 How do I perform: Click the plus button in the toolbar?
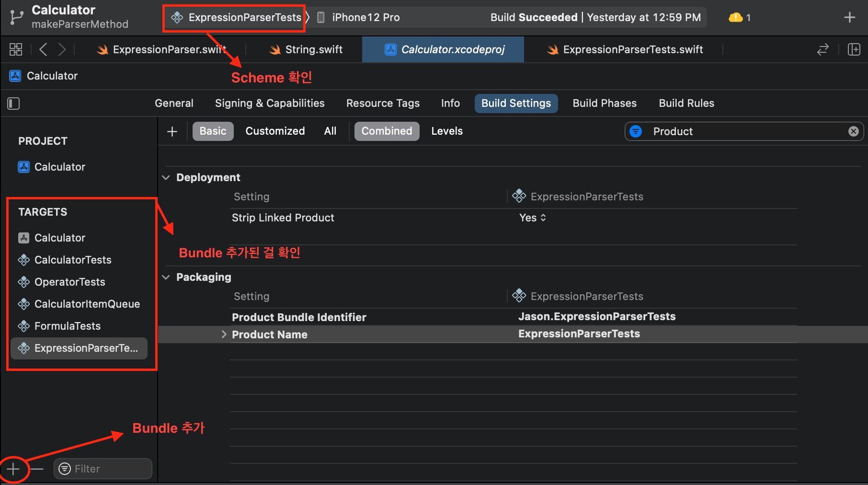(849, 17)
